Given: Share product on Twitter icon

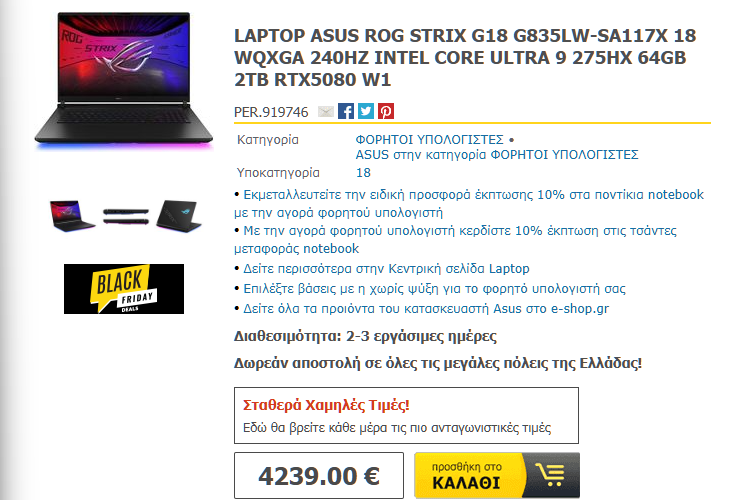Looking at the screenshot, I should [x=366, y=111].
